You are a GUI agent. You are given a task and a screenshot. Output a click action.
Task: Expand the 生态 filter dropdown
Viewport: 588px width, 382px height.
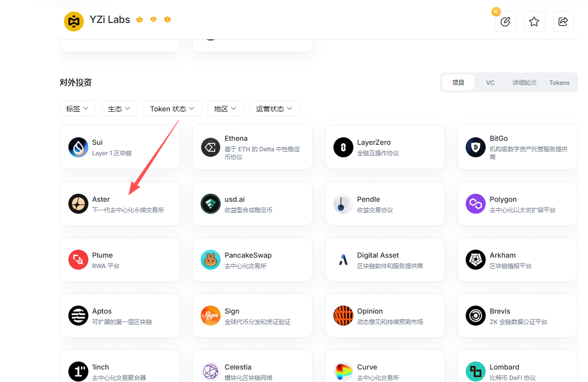pos(119,108)
